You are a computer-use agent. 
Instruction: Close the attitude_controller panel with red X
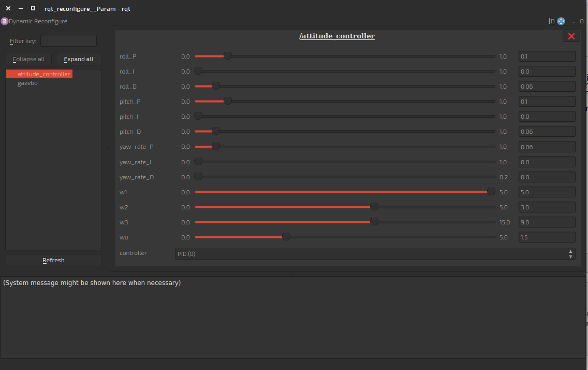pos(571,36)
